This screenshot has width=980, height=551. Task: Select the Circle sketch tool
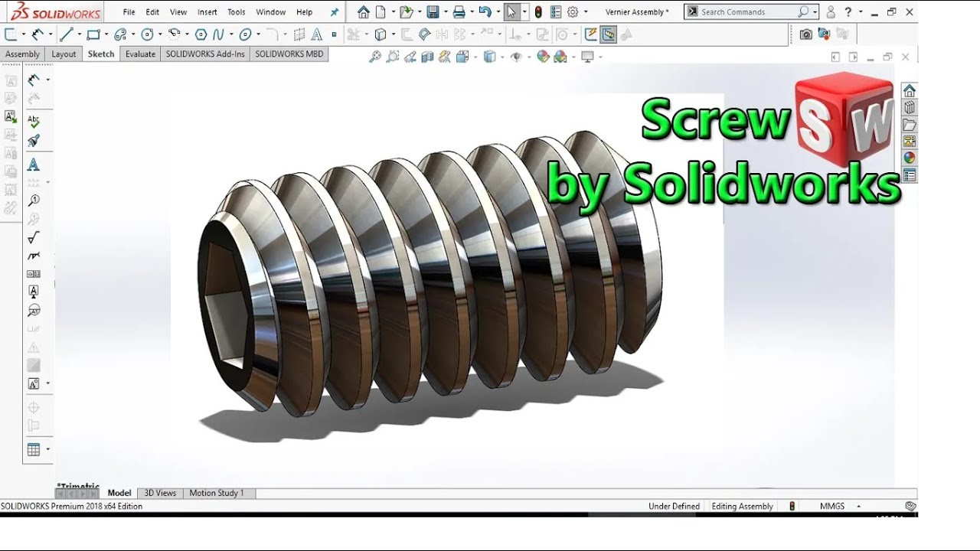click(x=146, y=34)
